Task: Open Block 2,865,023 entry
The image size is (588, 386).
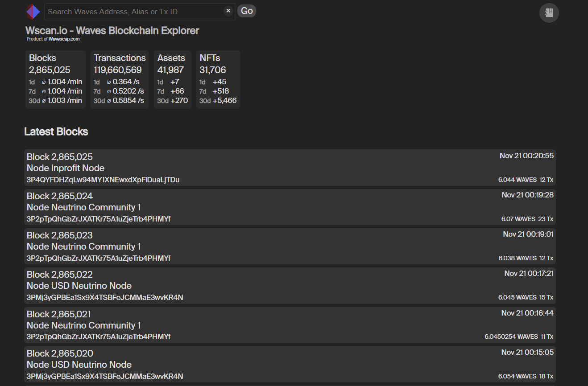Action: (x=290, y=246)
